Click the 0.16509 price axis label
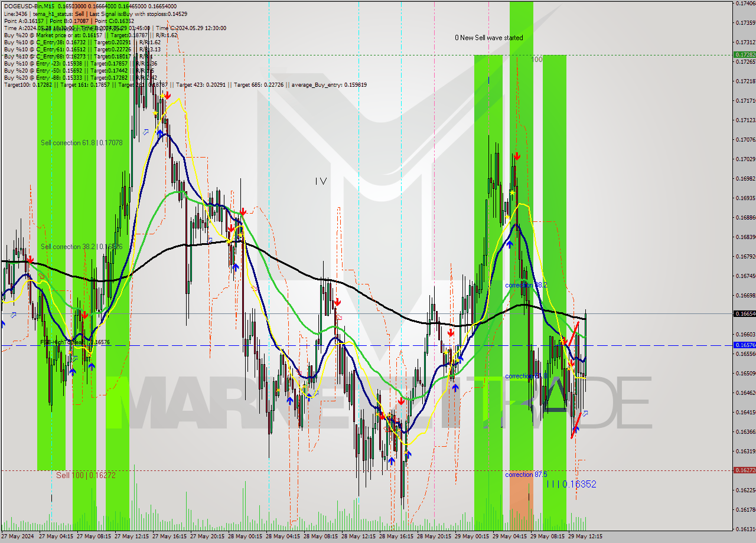Screen dimensions: 756x543 746,373
